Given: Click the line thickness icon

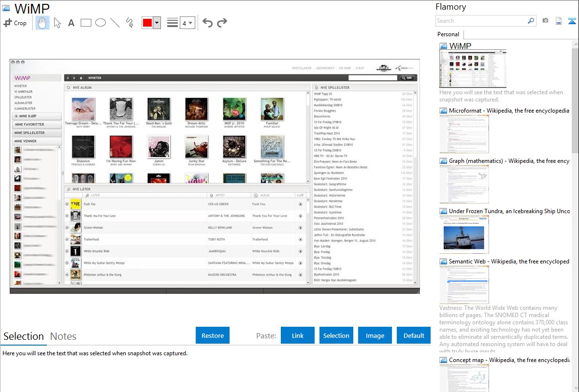Looking at the screenshot, I should click(x=173, y=23).
